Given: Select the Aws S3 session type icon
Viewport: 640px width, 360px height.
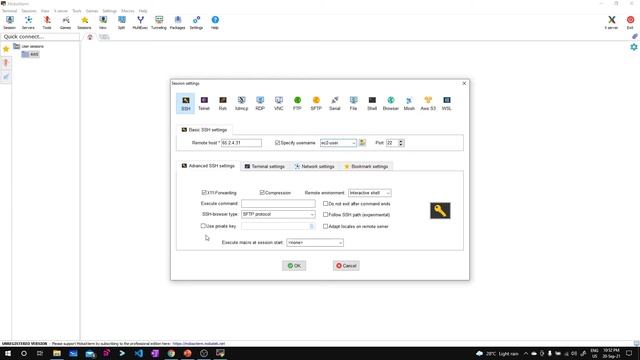Looking at the screenshot, I should click(428, 103).
